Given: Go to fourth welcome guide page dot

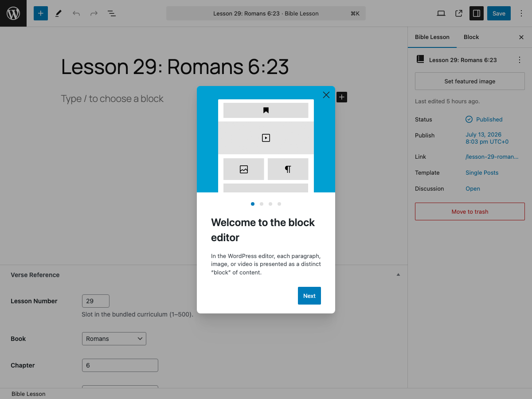Looking at the screenshot, I should coord(279,204).
